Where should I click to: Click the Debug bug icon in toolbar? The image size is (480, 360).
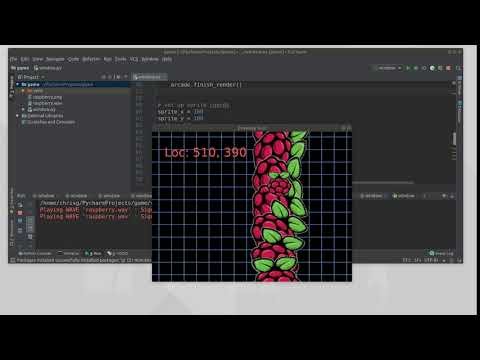pos(416,68)
